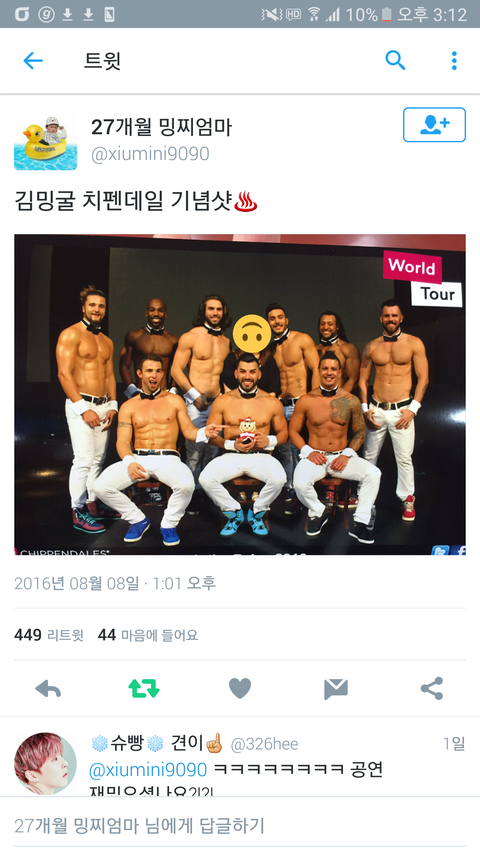480x853 pixels.
Task: Tap the share icon
Action: click(x=432, y=688)
